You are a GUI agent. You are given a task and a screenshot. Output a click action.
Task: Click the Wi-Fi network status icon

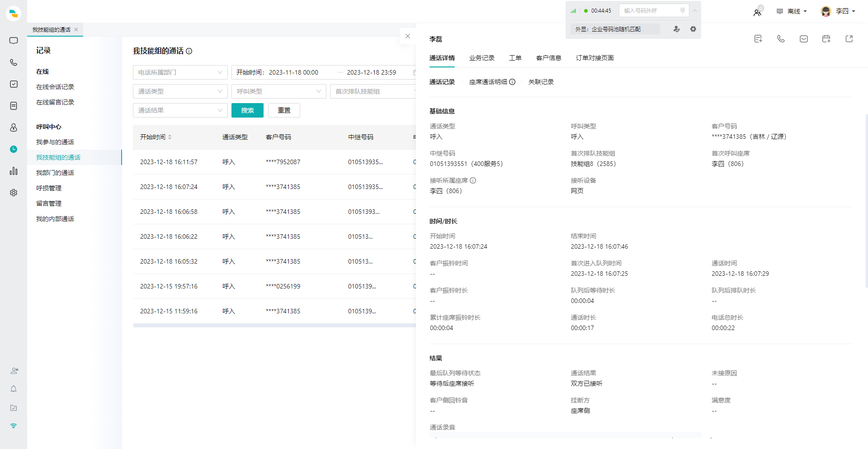14,426
